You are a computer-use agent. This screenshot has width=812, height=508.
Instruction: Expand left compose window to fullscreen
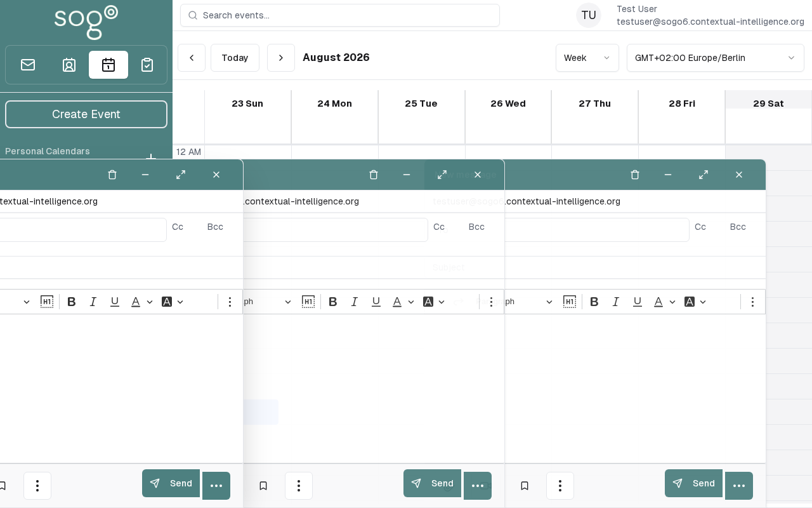(x=181, y=175)
